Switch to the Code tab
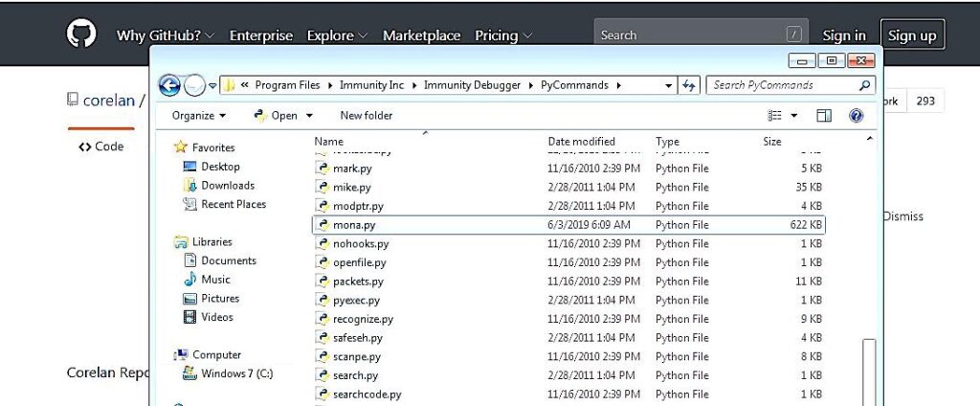 tap(101, 147)
